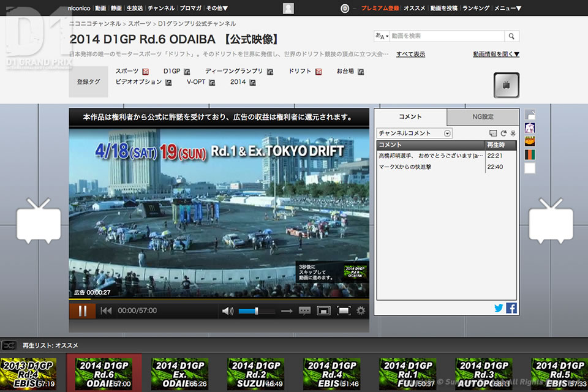Select the comment row timed 22:21
588x392 pixels.
[447, 156]
